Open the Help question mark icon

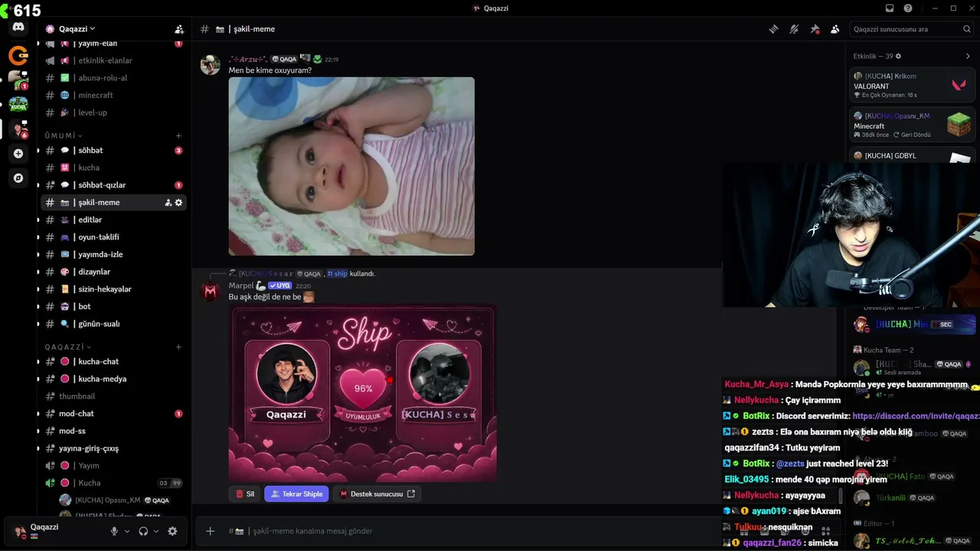pos(908,8)
